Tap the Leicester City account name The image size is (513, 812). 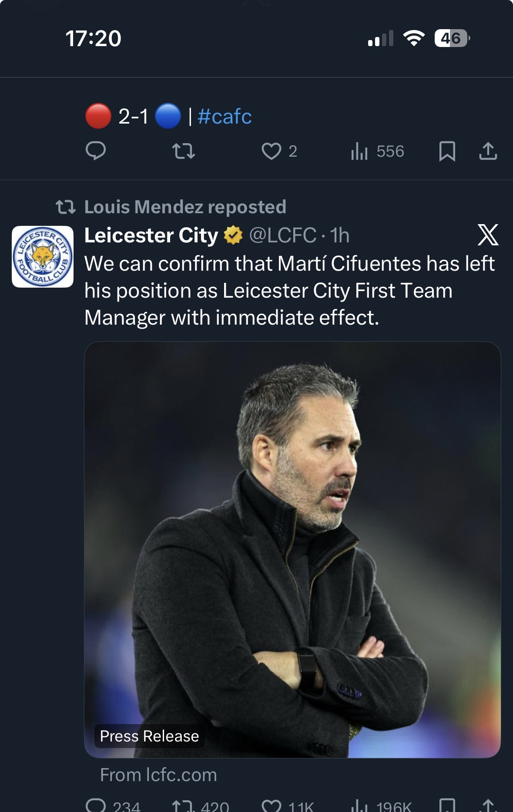[x=151, y=235]
